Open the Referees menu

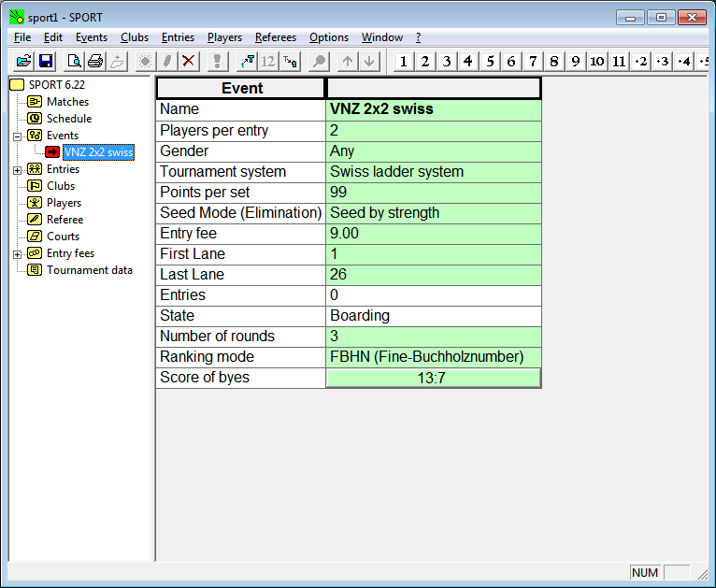(276, 37)
